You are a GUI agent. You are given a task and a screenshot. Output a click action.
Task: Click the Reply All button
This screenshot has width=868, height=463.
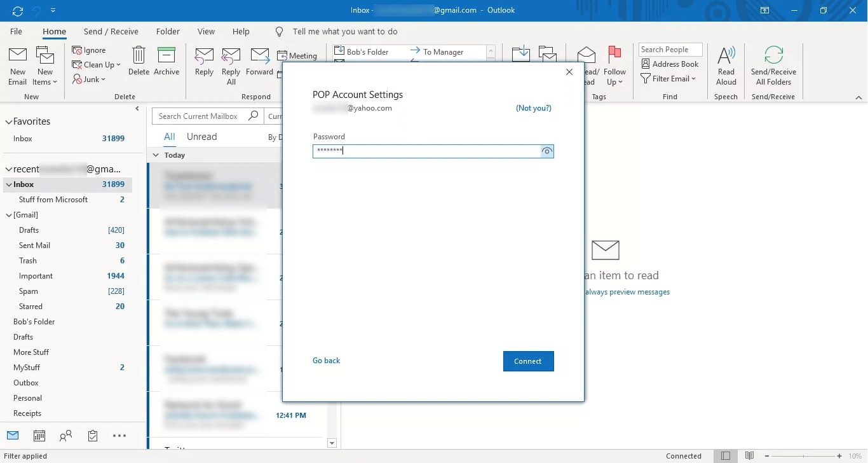(x=231, y=66)
